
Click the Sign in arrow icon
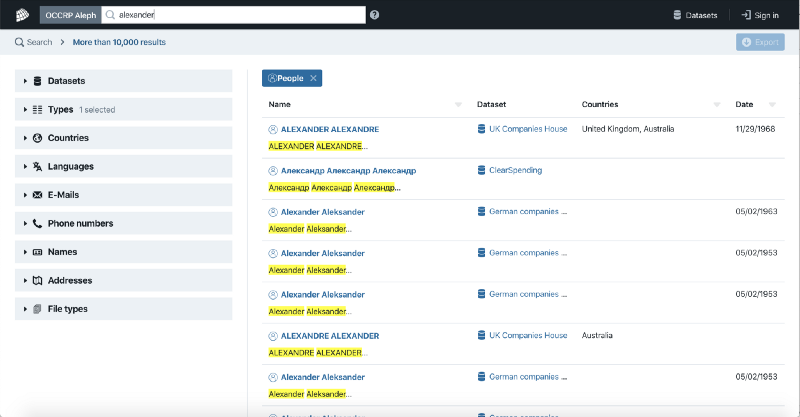point(746,15)
